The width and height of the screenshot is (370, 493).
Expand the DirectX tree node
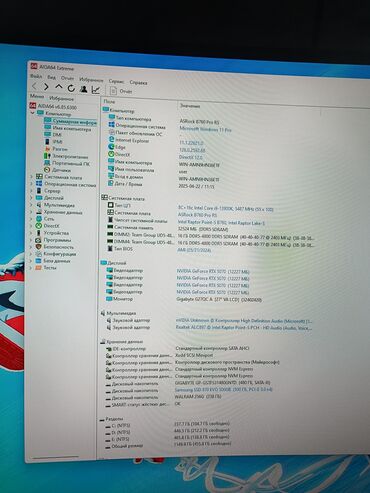(32, 226)
